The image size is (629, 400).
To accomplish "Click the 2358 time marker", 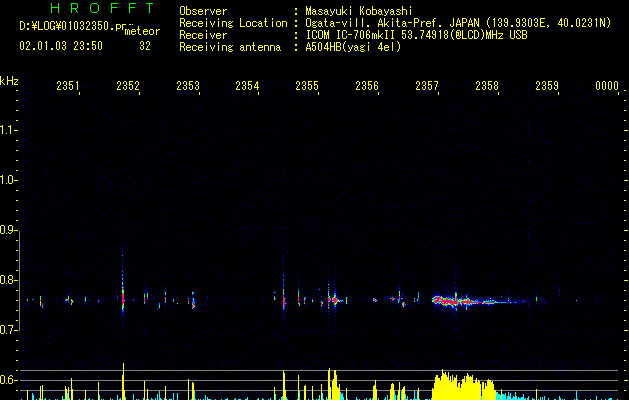I will (487, 85).
